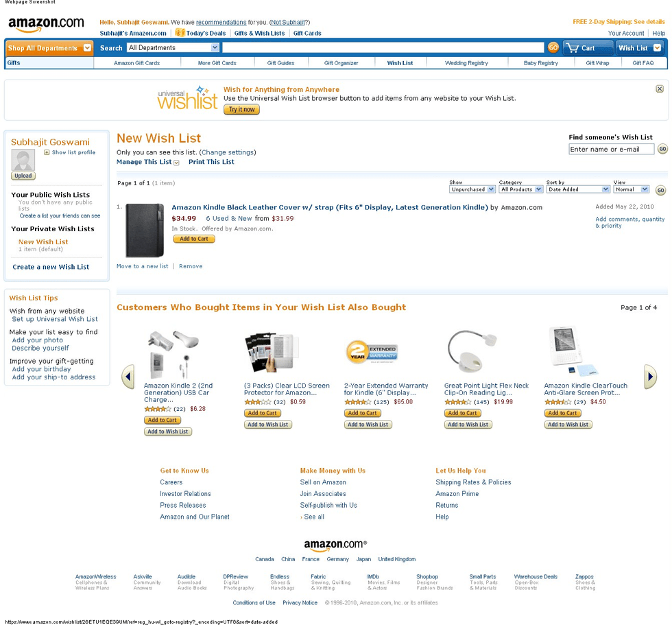The height and width of the screenshot is (625, 672).
Task: Click the Kindle leather cover thumbnail
Action: [x=145, y=231]
